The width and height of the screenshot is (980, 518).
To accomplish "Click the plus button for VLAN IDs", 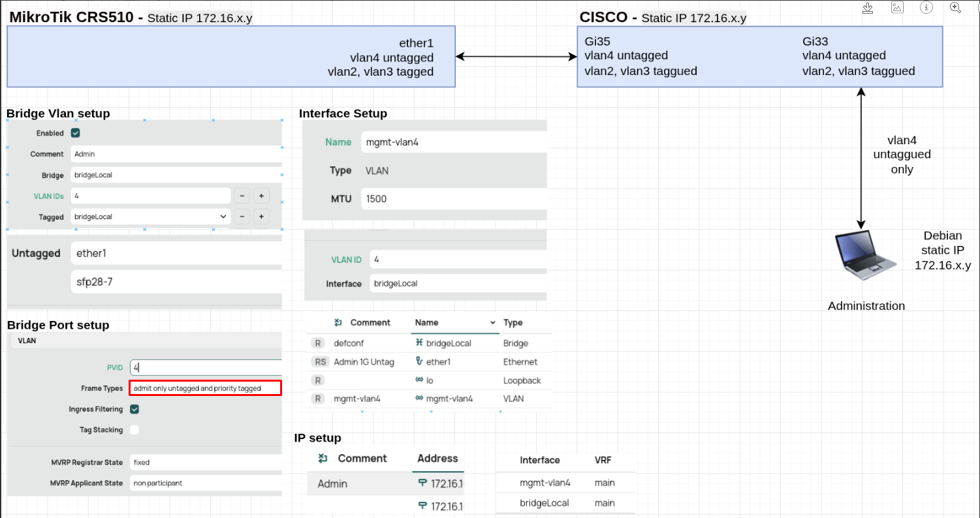I will point(261,196).
